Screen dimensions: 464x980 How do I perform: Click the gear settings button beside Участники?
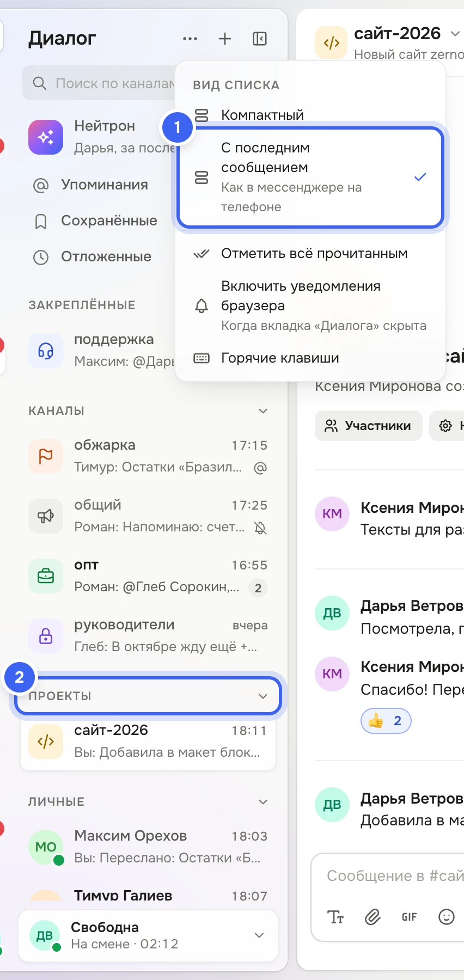[x=447, y=426]
